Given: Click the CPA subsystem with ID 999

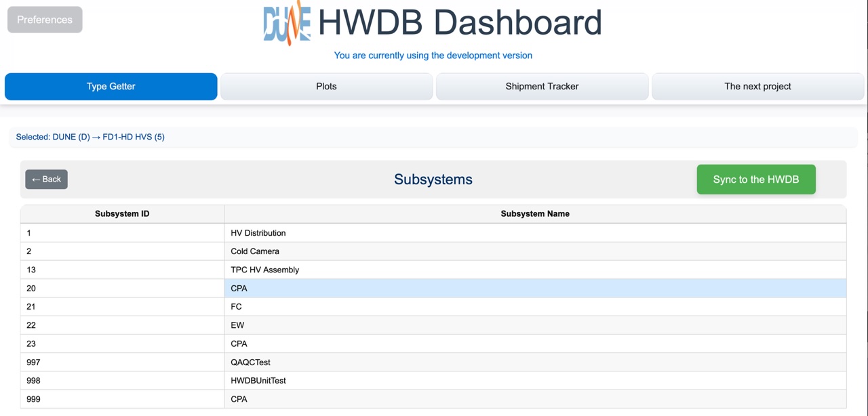Looking at the screenshot, I should (239, 399).
